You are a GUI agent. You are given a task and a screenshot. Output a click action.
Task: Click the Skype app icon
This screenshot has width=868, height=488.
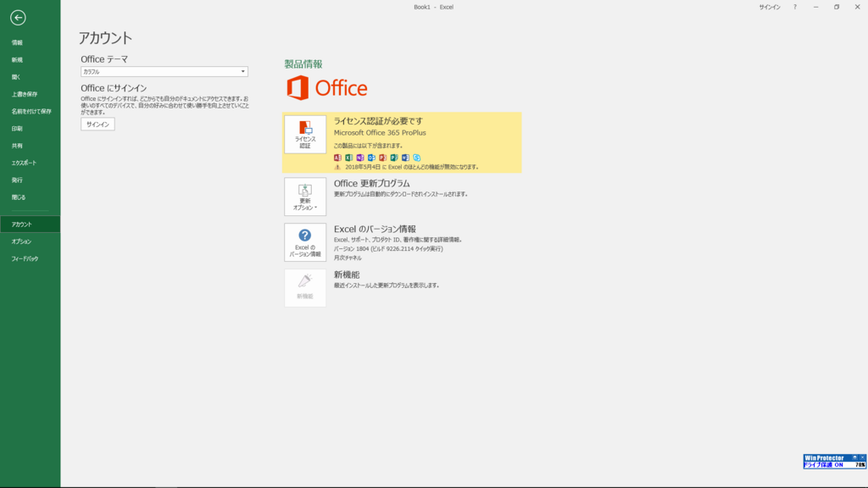(x=417, y=158)
